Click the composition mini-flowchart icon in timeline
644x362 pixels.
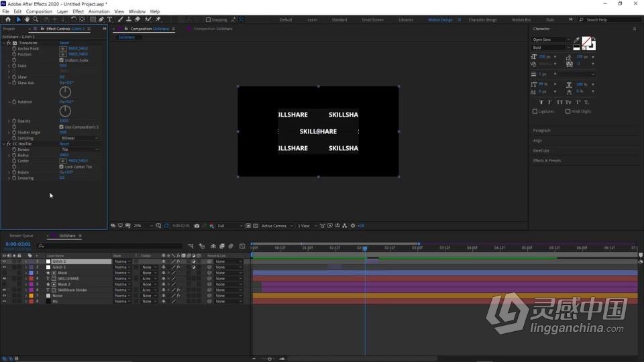[191, 246]
